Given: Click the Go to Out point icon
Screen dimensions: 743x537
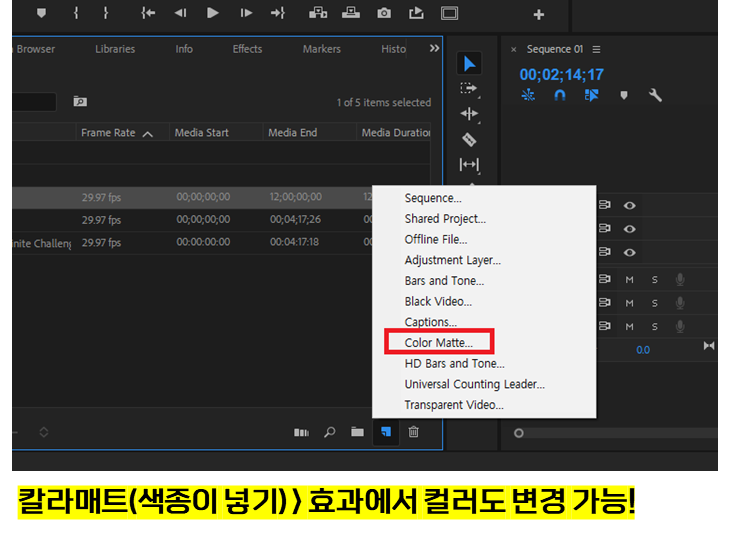Looking at the screenshot, I should tap(278, 13).
